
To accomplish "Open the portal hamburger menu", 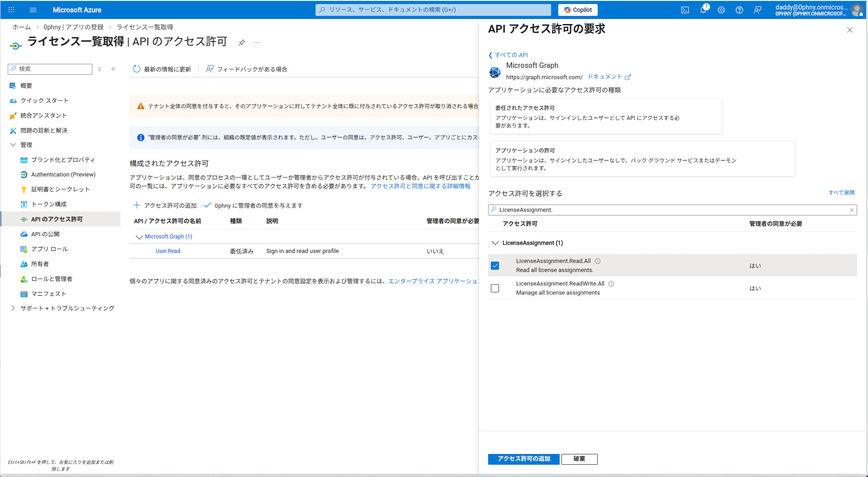I will click(x=33, y=10).
